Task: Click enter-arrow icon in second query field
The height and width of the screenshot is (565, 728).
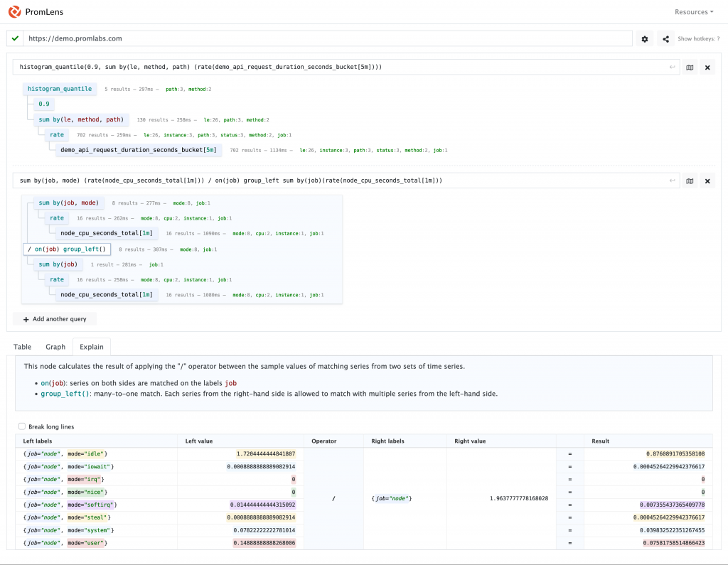Action: pyautogui.click(x=672, y=181)
